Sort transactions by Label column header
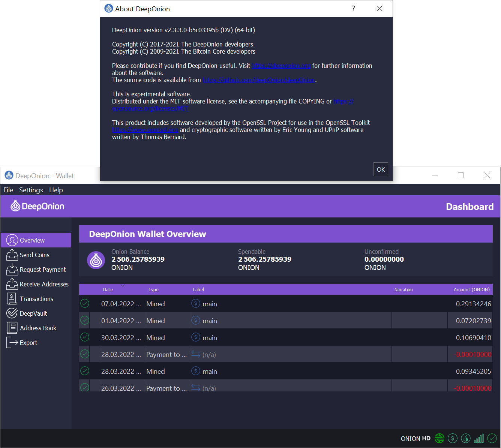The height and width of the screenshot is (448, 501). (x=198, y=289)
